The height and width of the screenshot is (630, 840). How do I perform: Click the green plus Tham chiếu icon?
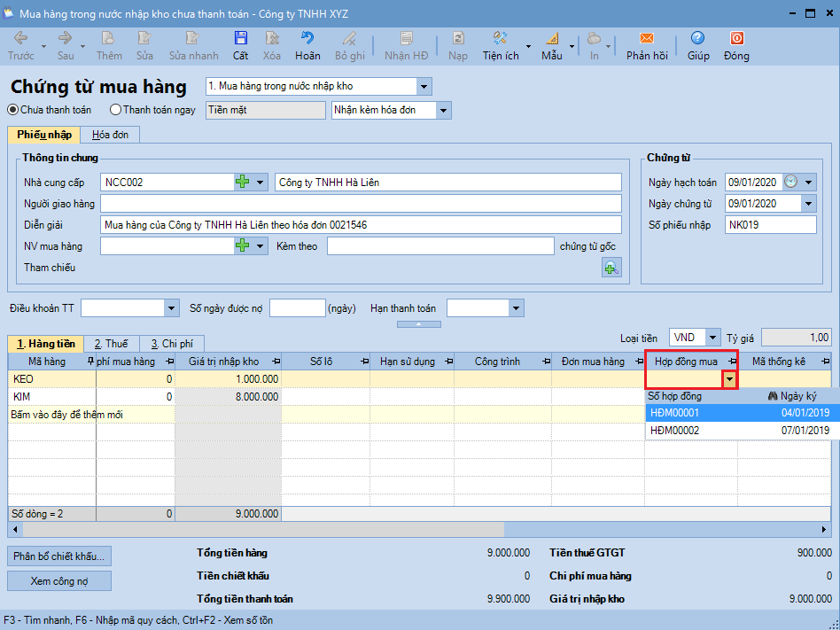point(611,268)
